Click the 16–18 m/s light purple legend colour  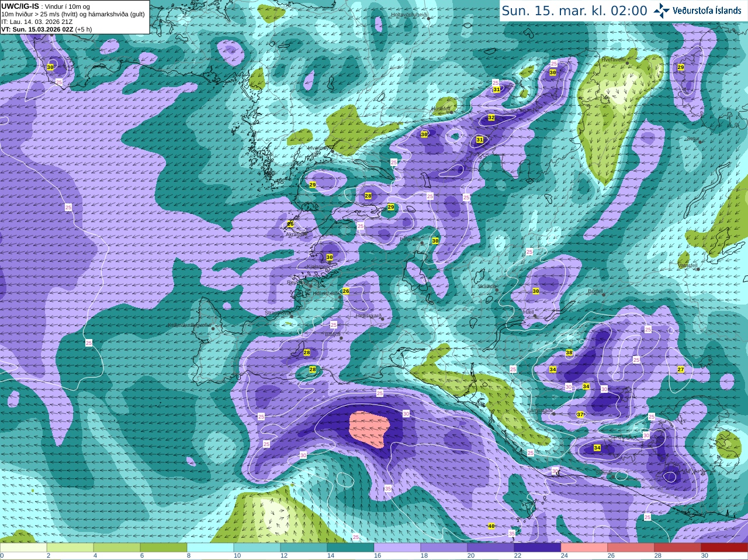click(x=397, y=547)
